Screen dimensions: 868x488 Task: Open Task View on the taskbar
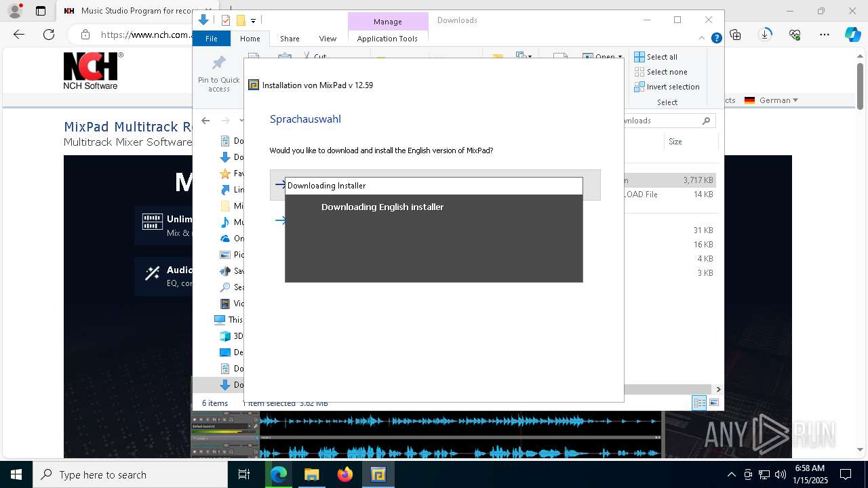point(244,474)
